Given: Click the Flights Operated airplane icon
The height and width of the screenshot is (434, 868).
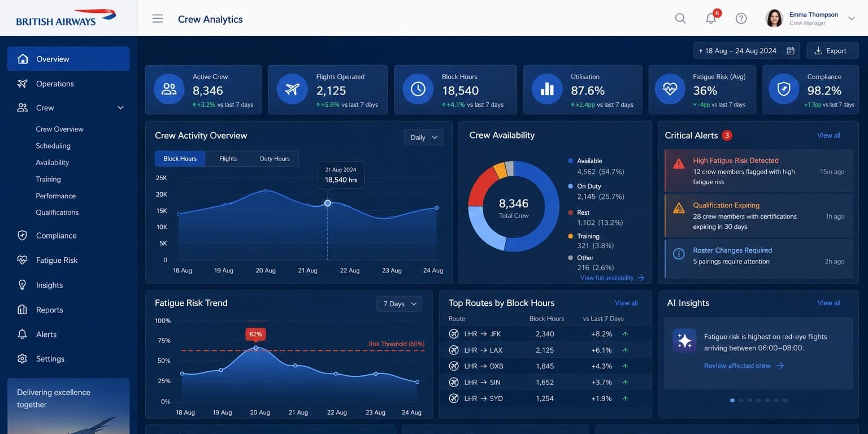Looking at the screenshot, I should [292, 89].
